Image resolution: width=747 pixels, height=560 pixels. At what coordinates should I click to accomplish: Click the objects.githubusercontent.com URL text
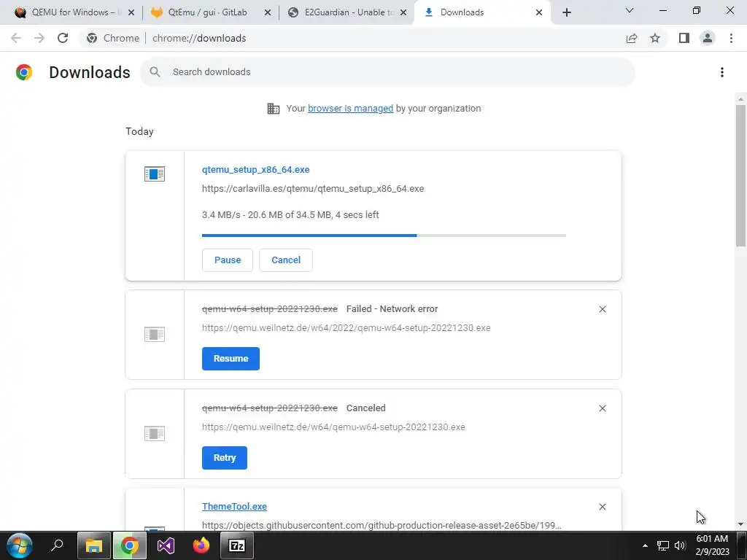coord(382,525)
